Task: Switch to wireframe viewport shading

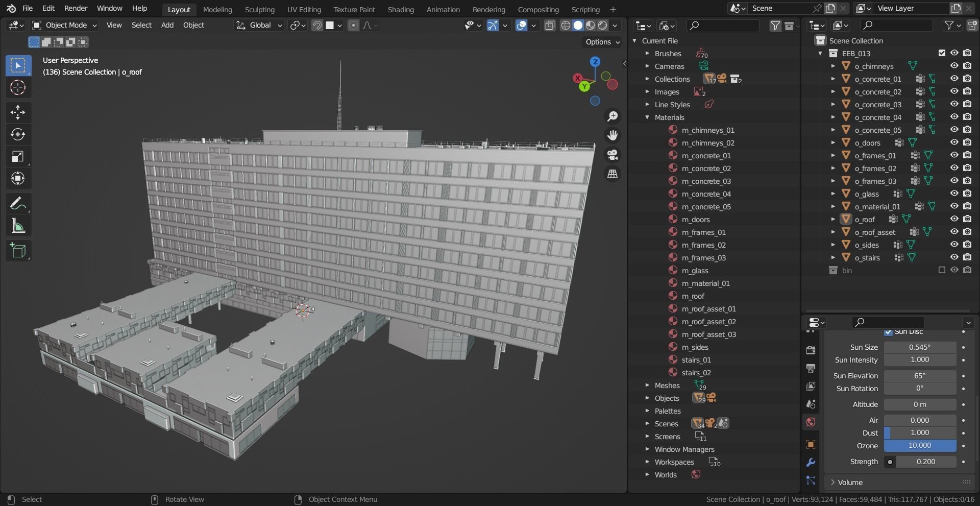Action: [566, 26]
